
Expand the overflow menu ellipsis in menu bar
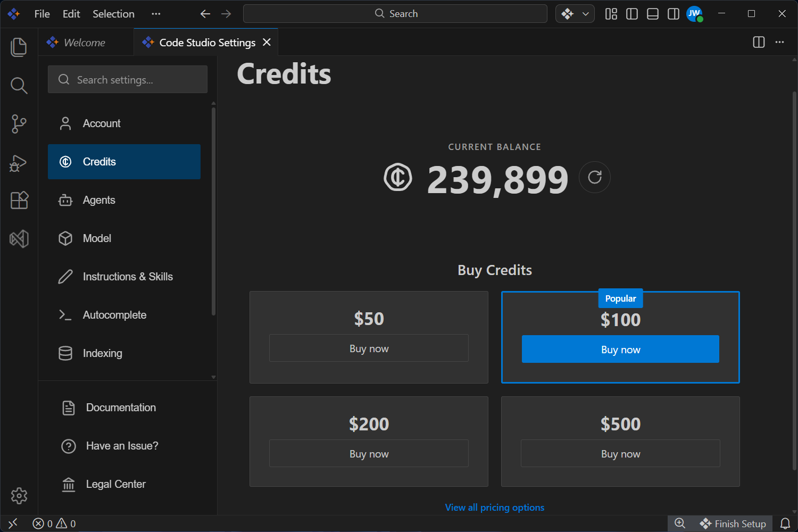point(156,14)
